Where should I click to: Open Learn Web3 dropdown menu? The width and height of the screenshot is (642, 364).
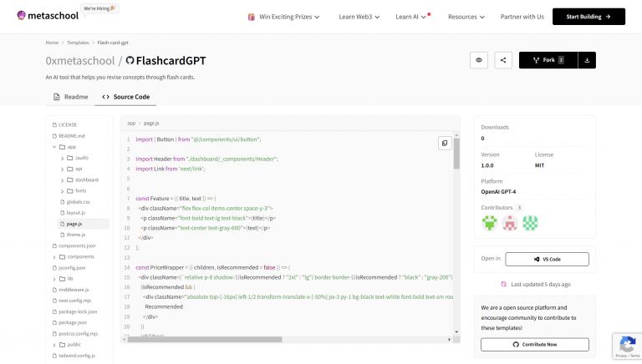pos(359,17)
